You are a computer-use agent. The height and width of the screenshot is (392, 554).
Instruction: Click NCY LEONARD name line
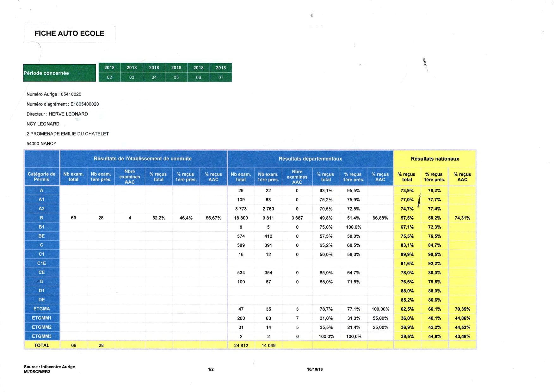tap(43, 124)
